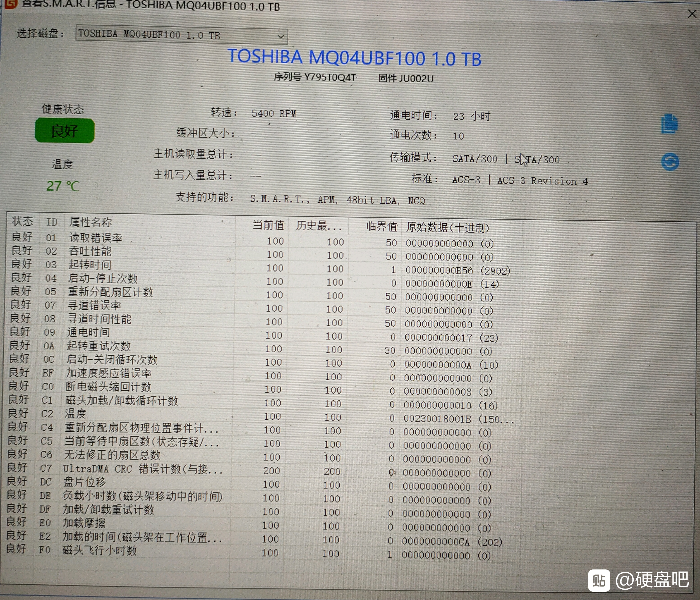
Task: Click the 23 小时 power-on time value
Action: click(x=472, y=116)
